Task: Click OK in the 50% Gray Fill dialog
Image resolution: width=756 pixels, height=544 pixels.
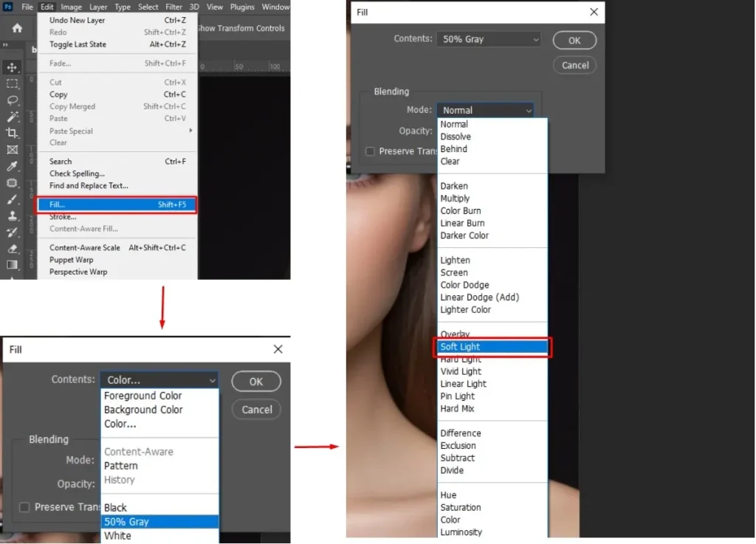Action: (x=574, y=41)
